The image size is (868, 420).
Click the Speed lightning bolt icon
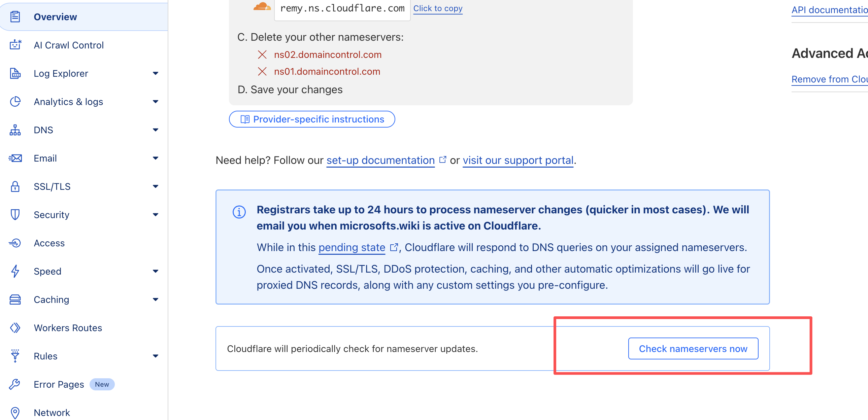(x=15, y=271)
